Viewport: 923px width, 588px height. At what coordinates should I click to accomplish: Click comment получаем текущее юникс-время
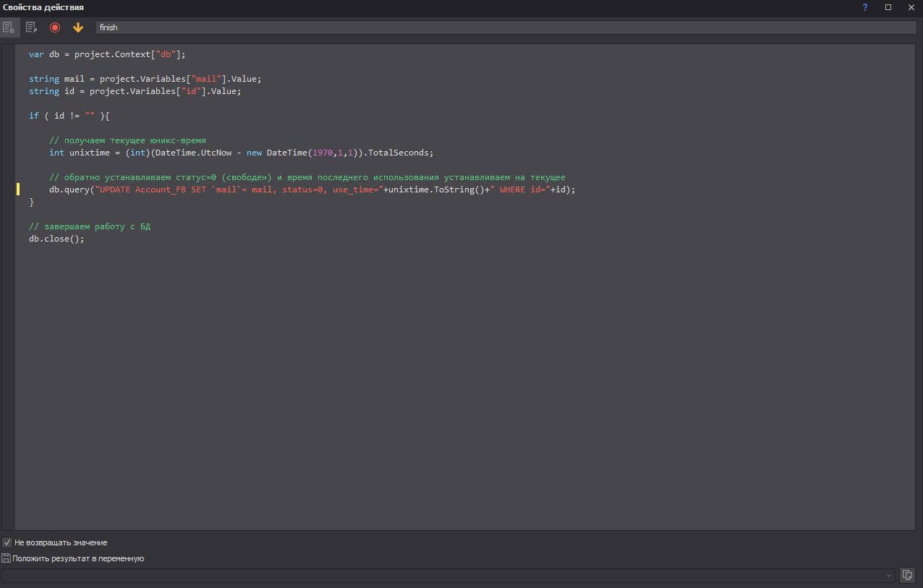click(x=128, y=140)
